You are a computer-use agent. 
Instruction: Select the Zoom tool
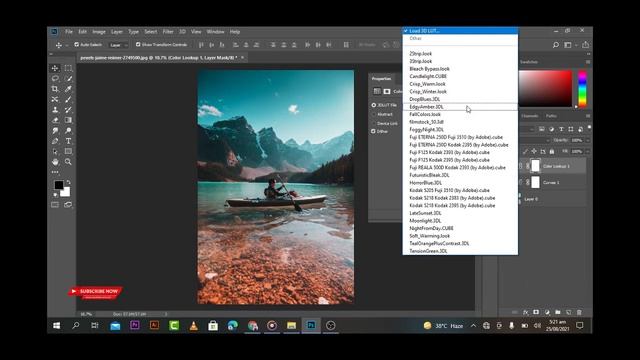click(x=68, y=162)
